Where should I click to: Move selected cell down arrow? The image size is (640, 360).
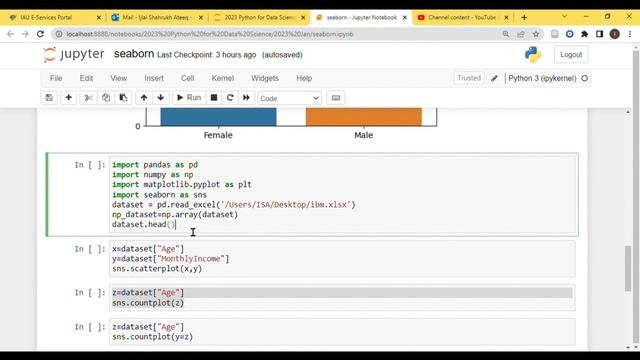[x=161, y=98]
